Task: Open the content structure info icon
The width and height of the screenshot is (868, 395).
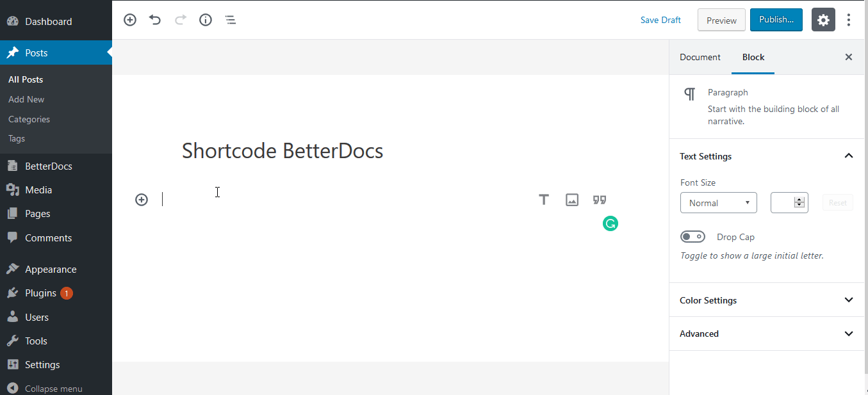Action: point(206,20)
